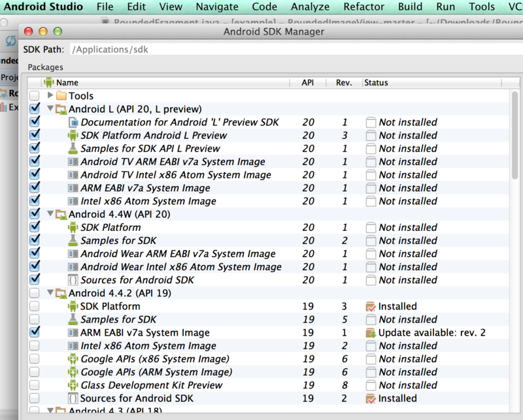The height and width of the screenshot is (420, 523).
Task: Uncheck the Android 4.4W (API 20) group checkbox
Action: tap(35, 214)
